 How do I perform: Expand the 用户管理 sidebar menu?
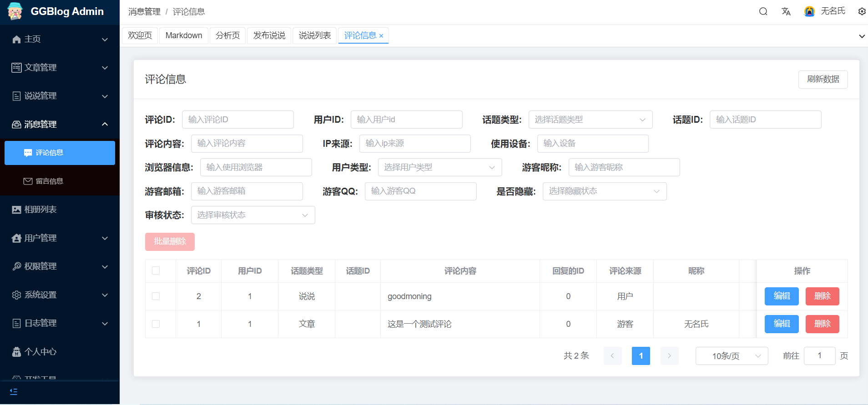[x=105, y=238]
